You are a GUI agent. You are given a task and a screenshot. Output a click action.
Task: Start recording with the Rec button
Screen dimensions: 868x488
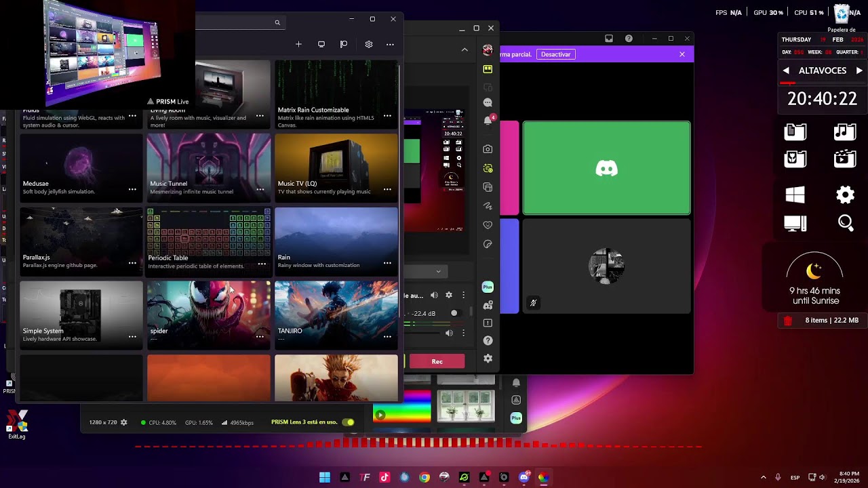(x=437, y=361)
